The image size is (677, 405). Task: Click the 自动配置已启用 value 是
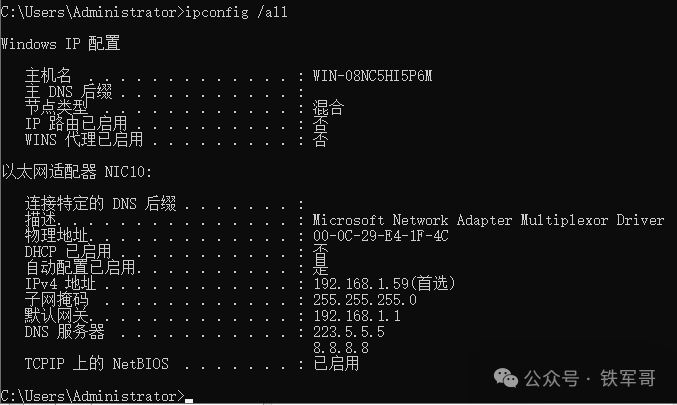point(321,268)
